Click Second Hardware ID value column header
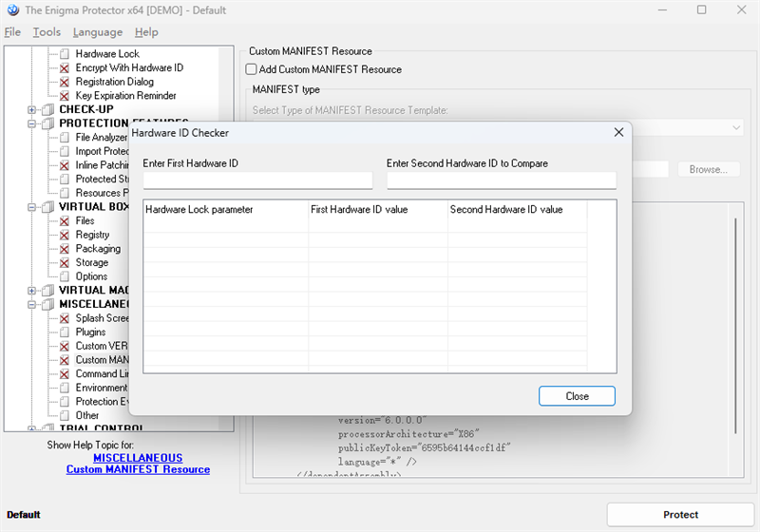Screen dimensions: 760x532 coord(517,209)
